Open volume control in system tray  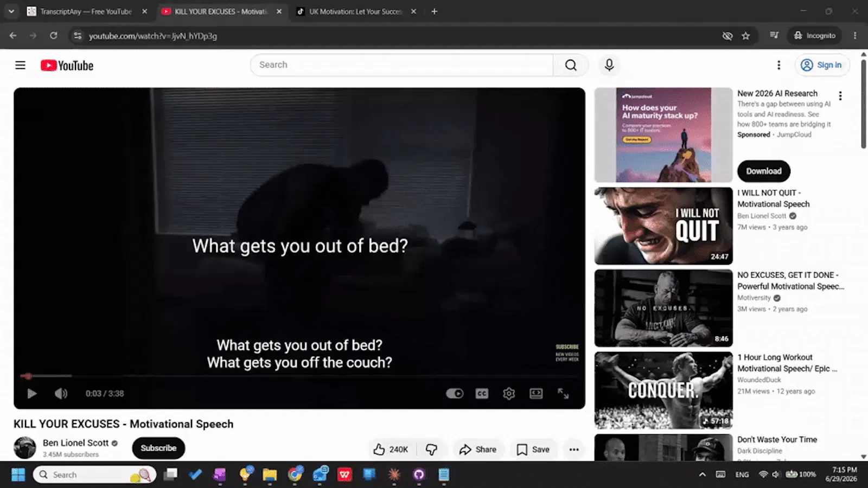coord(776,474)
